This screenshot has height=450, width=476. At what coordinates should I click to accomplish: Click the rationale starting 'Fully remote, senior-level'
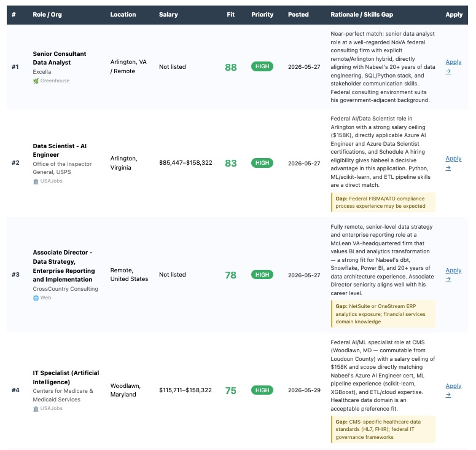click(382, 260)
